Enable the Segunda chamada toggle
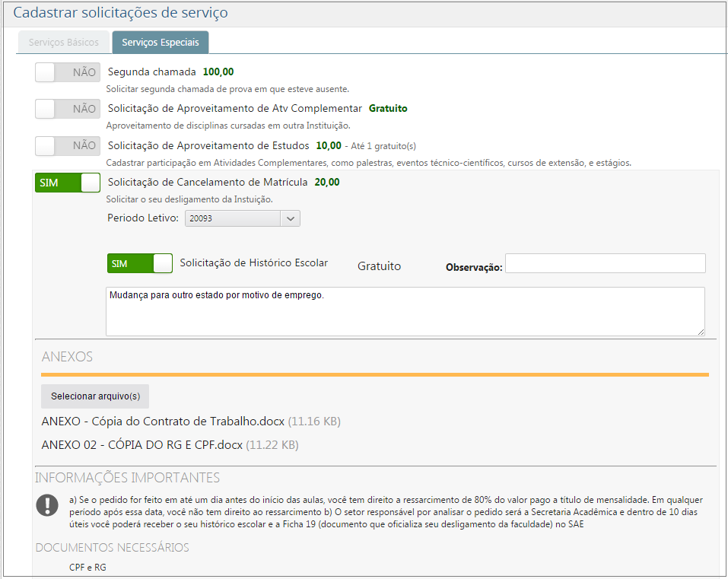 (x=67, y=72)
